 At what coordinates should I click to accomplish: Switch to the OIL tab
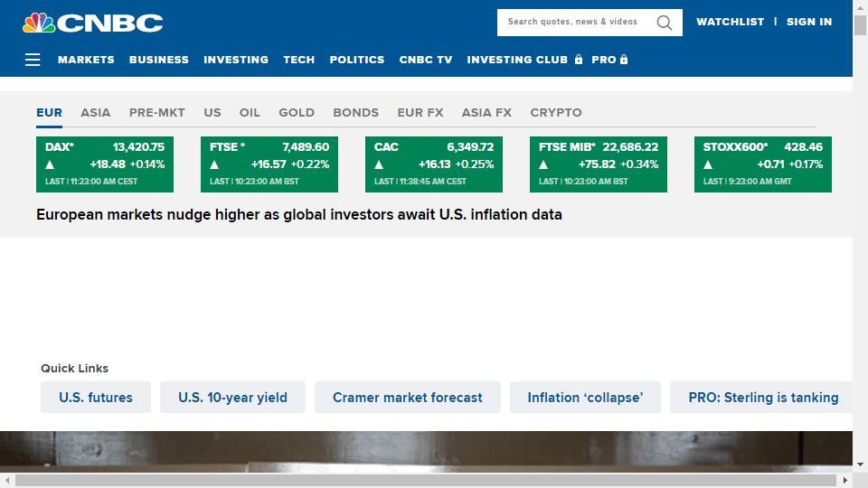click(250, 112)
